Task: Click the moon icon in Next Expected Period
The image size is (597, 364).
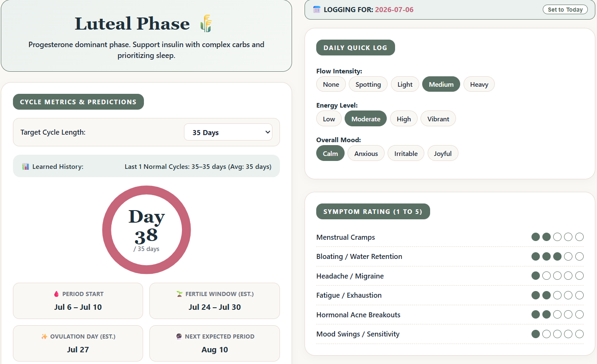Action: point(179,336)
